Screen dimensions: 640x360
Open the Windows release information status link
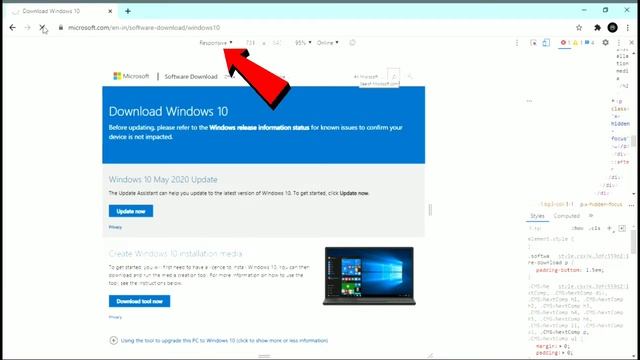(259, 127)
